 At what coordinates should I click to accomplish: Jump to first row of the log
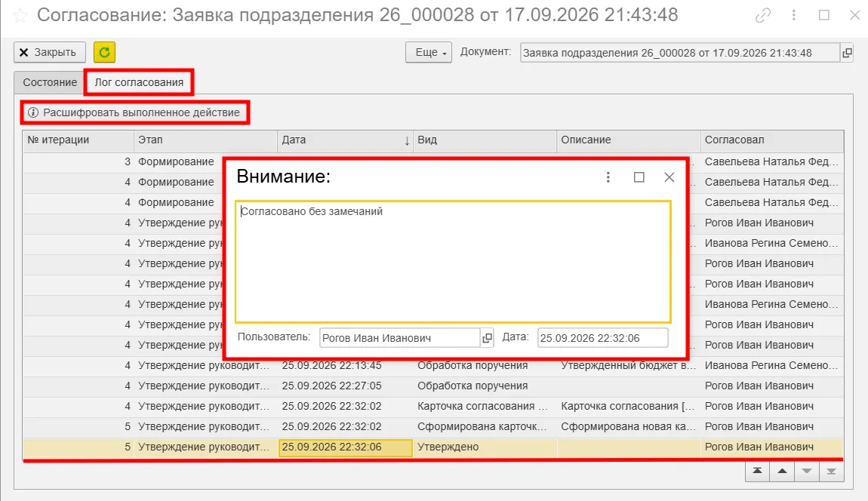[x=757, y=471]
